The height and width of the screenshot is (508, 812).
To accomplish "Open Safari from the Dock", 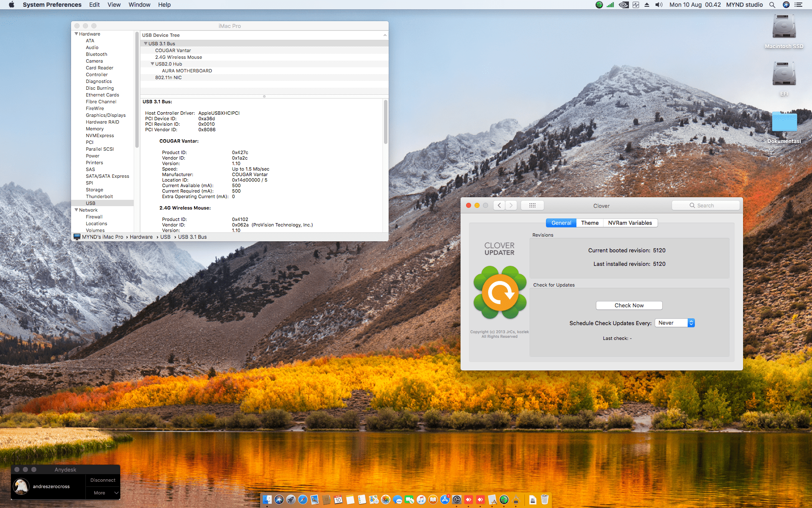I will [303, 500].
